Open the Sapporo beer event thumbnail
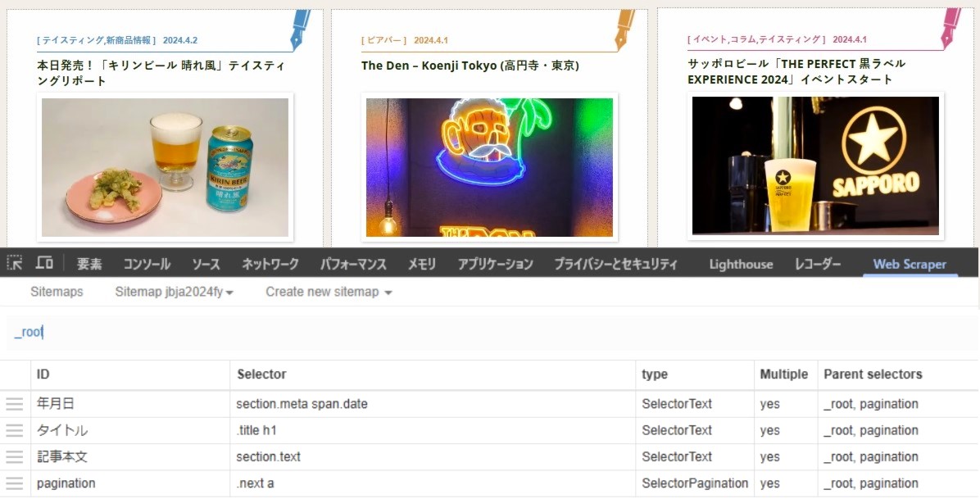Screen dimensions: 980x499 pos(814,166)
